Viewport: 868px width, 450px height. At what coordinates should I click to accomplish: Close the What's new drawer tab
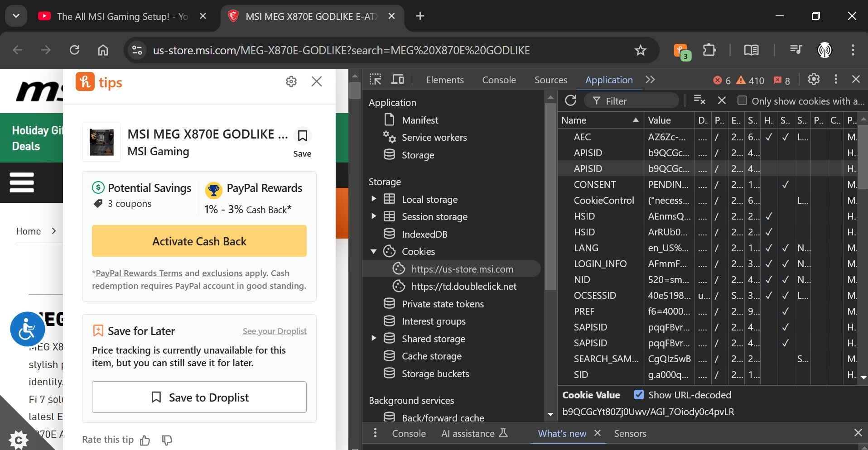click(x=598, y=433)
